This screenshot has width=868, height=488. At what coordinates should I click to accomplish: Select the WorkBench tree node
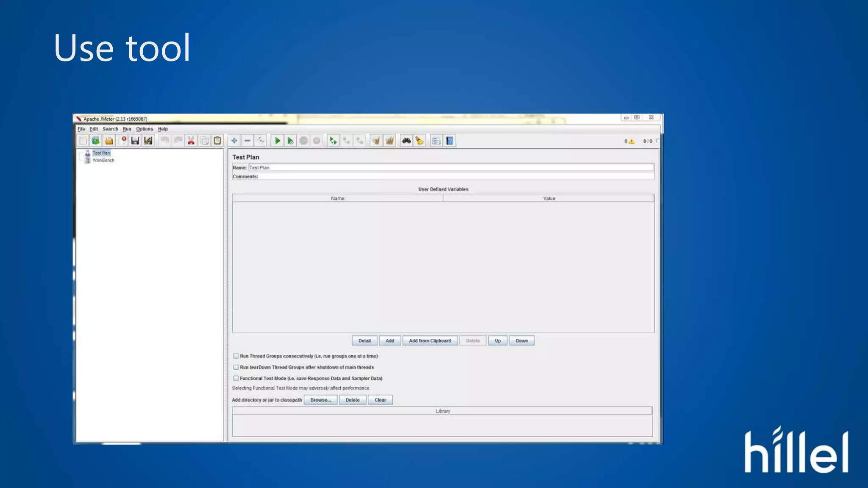pos(103,160)
